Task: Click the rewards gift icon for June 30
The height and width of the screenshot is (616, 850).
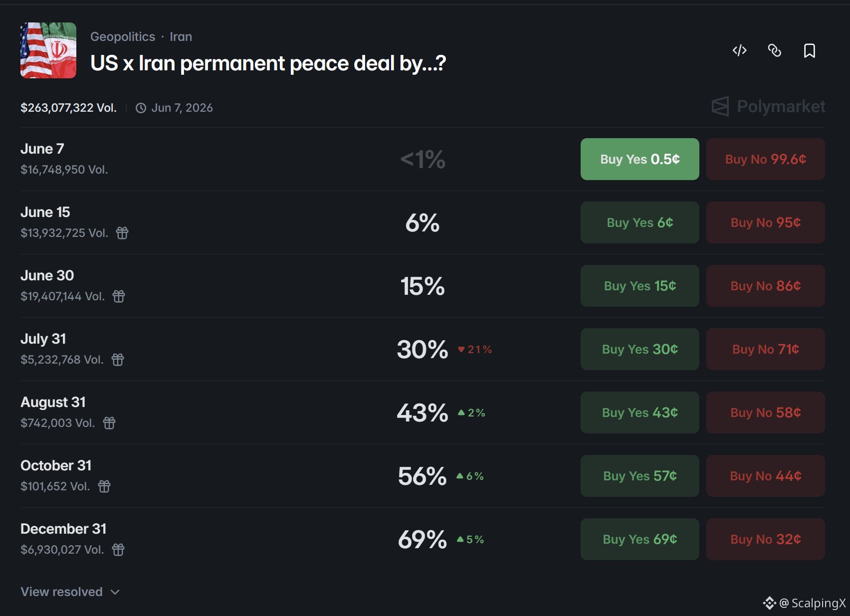Action: pos(119,296)
